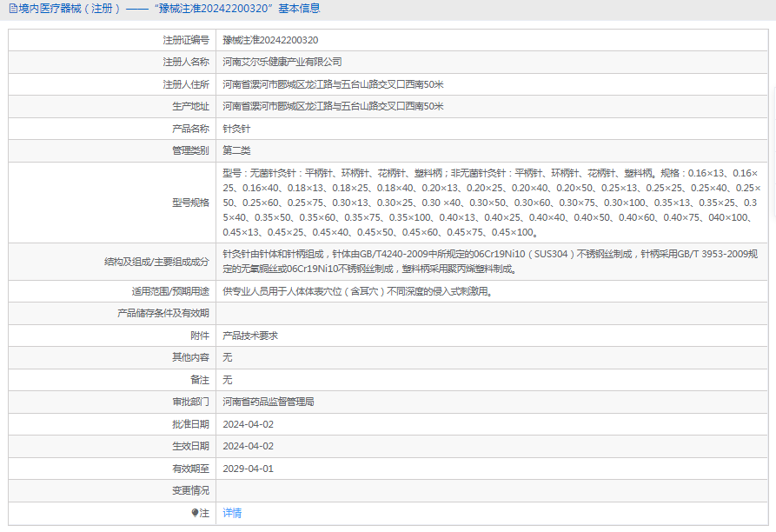Click the 产品储存条件及有效期 label
This screenshot has width=776, height=532.
click(x=163, y=313)
